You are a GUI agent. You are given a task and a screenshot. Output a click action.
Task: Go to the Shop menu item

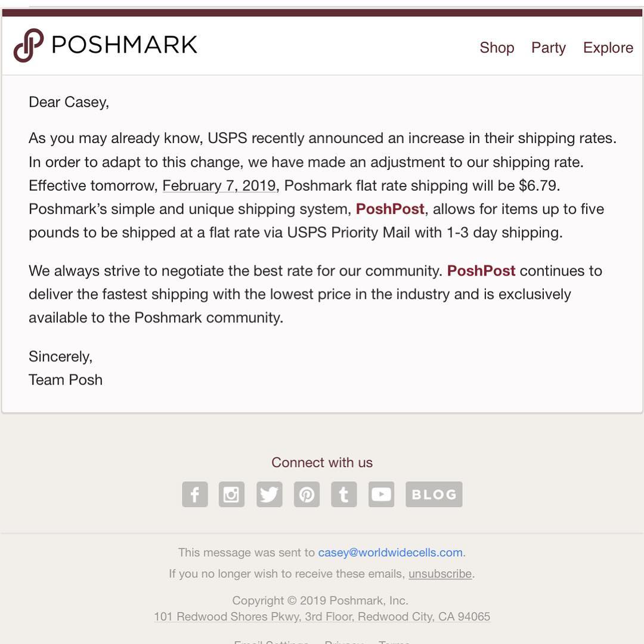click(x=497, y=48)
